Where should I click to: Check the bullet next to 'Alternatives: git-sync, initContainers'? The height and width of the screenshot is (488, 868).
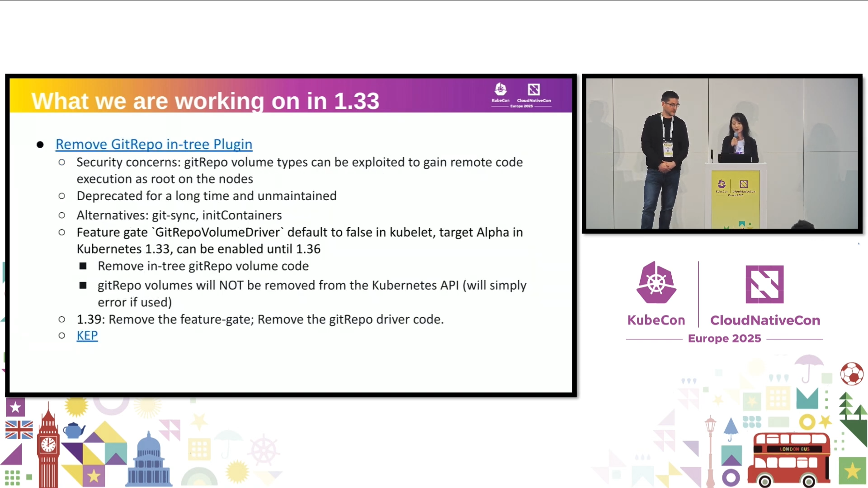click(x=62, y=216)
